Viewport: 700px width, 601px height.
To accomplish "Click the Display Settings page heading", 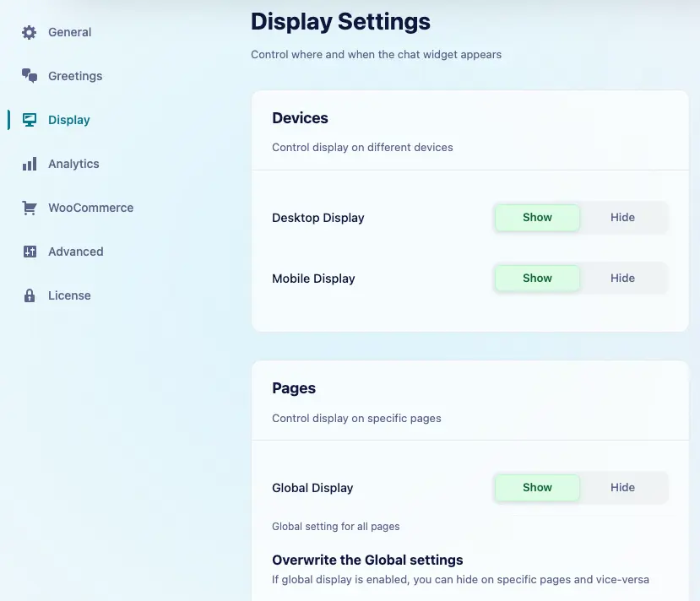I will tap(340, 21).
